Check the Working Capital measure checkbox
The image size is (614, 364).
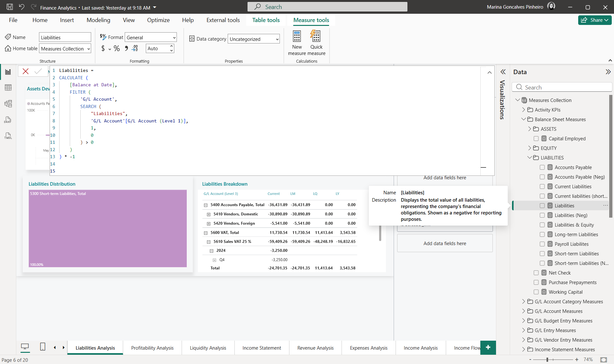coord(536,292)
